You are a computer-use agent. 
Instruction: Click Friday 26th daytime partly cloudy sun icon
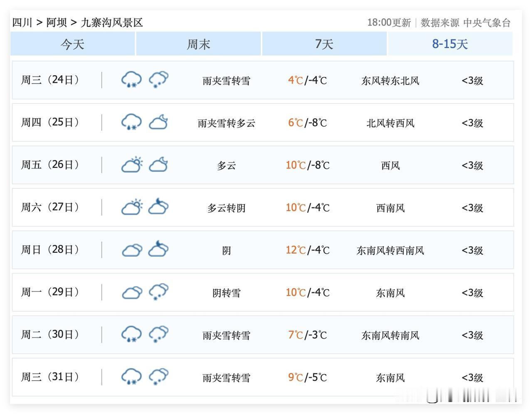pyautogui.click(x=131, y=165)
